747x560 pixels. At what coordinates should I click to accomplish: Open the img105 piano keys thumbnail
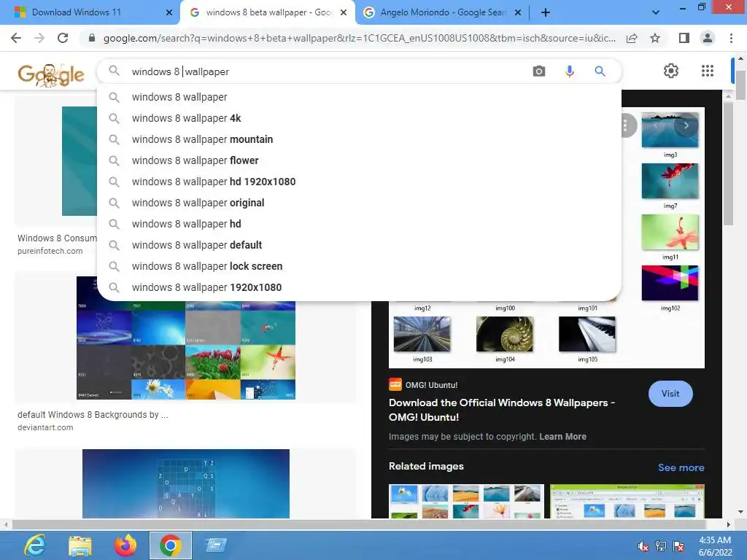(587, 334)
